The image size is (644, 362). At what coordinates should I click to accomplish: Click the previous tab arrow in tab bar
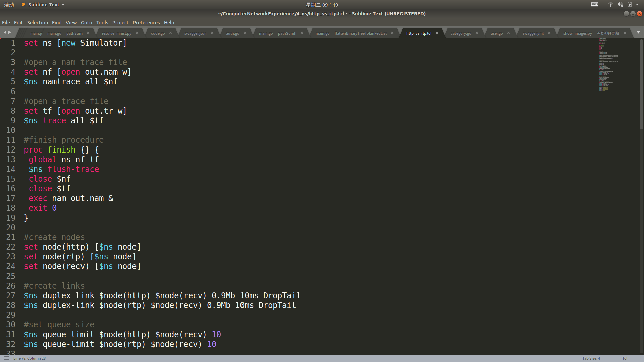click(x=5, y=32)
